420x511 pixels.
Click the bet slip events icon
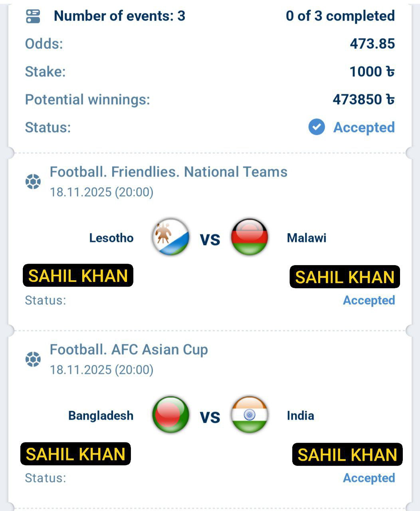tap(33, 16)
